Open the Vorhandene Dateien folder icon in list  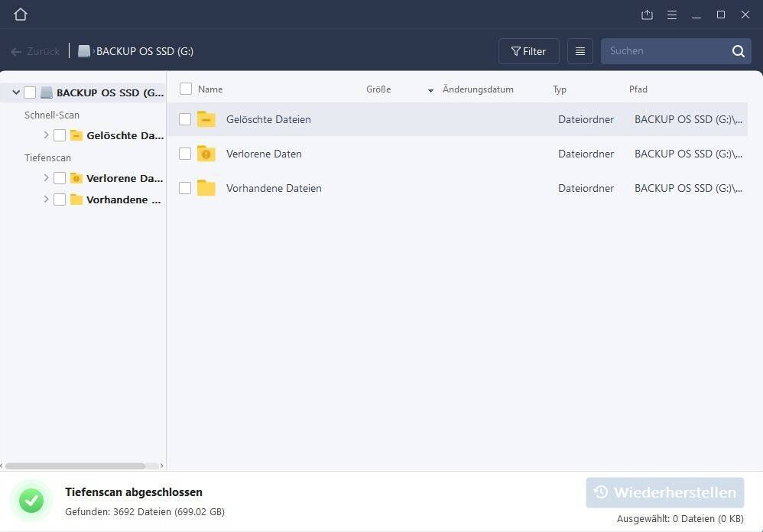[206, 188]
